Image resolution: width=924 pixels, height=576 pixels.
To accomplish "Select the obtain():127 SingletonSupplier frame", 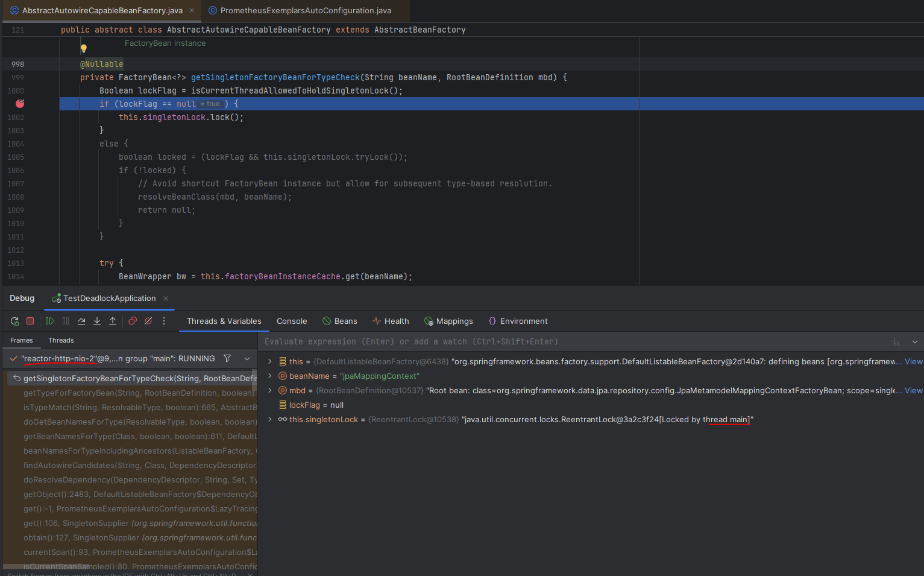I will 133,538.
